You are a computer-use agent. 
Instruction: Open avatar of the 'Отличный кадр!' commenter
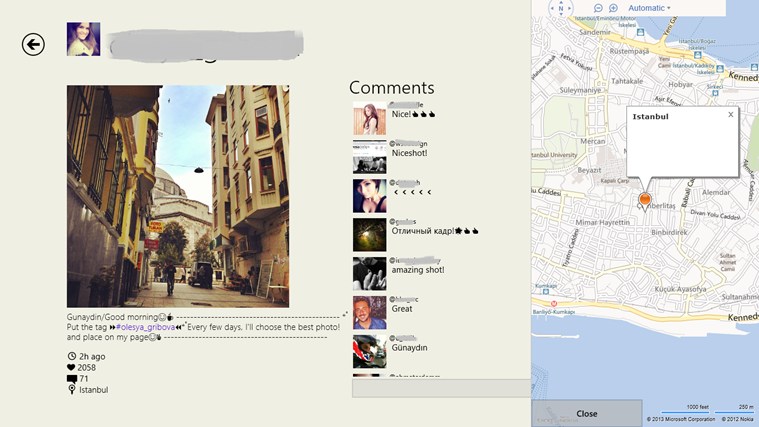coord(369,235)
